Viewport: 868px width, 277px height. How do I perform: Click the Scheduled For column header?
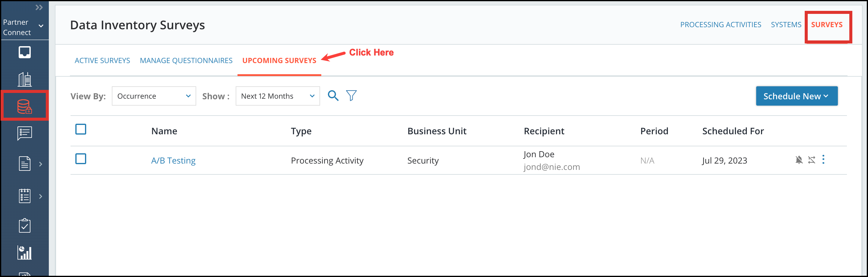pyautogui.click(x=733, y=131)
